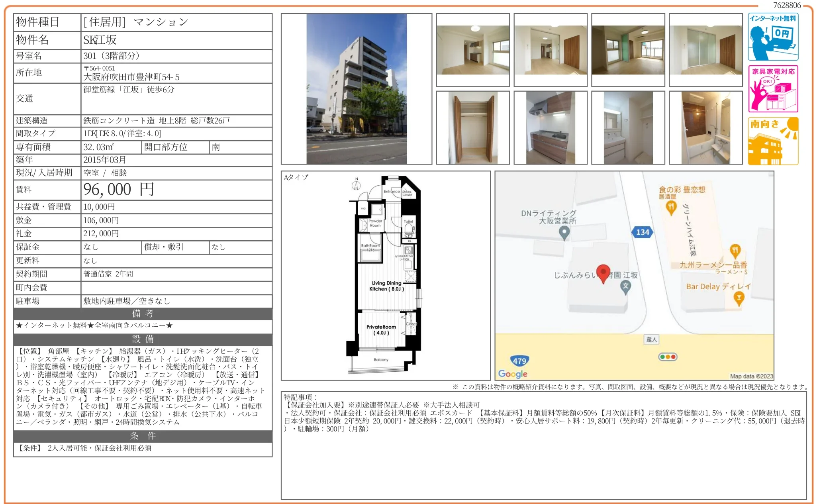819x504 pixels.
Task: Click the red location pin on the map
Action: click(603, 273)
